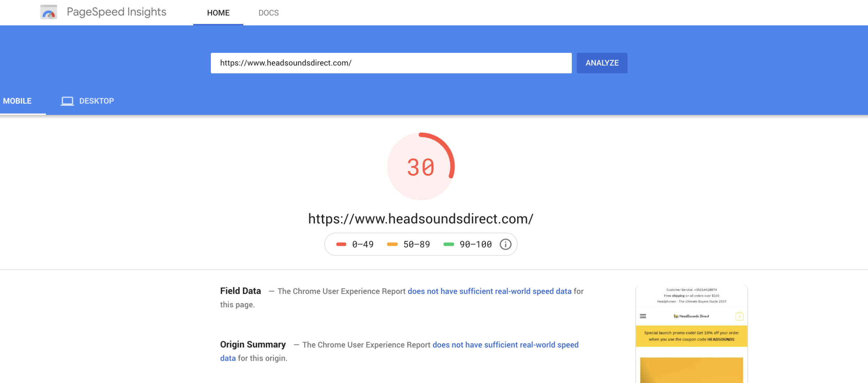
Task: Click the yellow promo code banner in preview
Action: (x=692, y=336)
